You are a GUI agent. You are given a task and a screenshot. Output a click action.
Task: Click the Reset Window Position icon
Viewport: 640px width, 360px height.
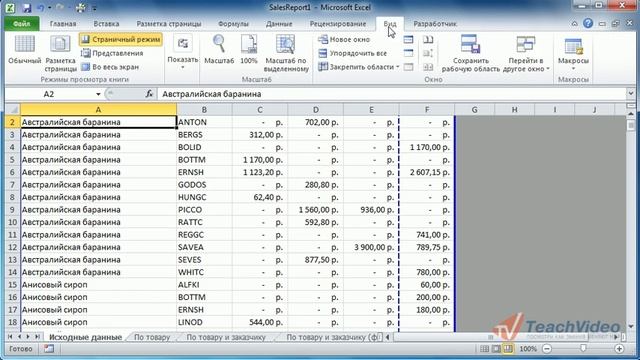pos(428,67)
